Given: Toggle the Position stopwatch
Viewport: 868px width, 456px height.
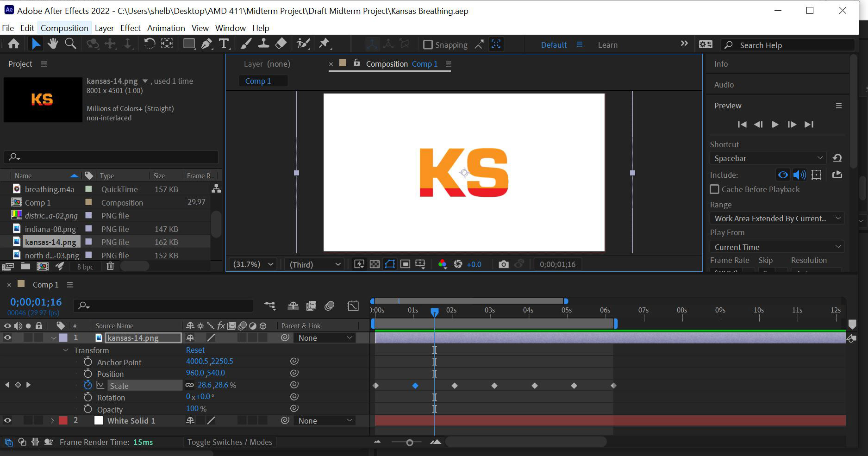Looking at the screenshot, I should (88, 374).
